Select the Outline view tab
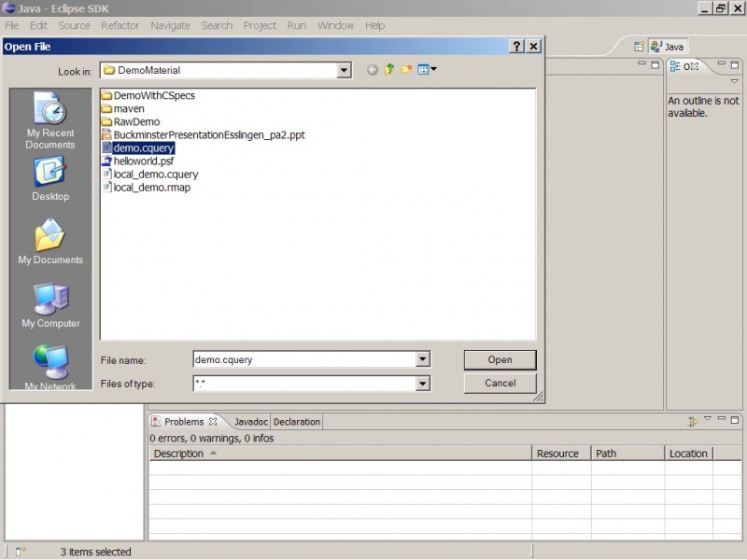The height and width of the screenshot is (560, 747). pyautogui.click(x=684, y=66)
